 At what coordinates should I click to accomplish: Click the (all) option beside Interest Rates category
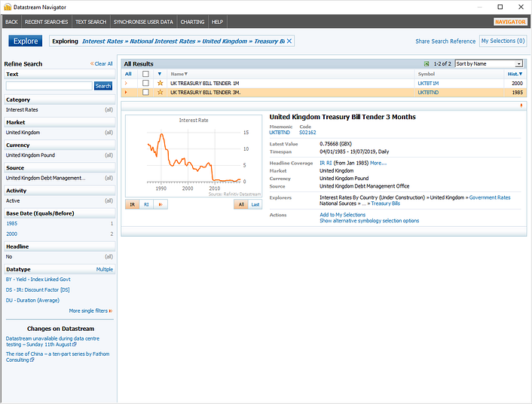pos(109,110)
